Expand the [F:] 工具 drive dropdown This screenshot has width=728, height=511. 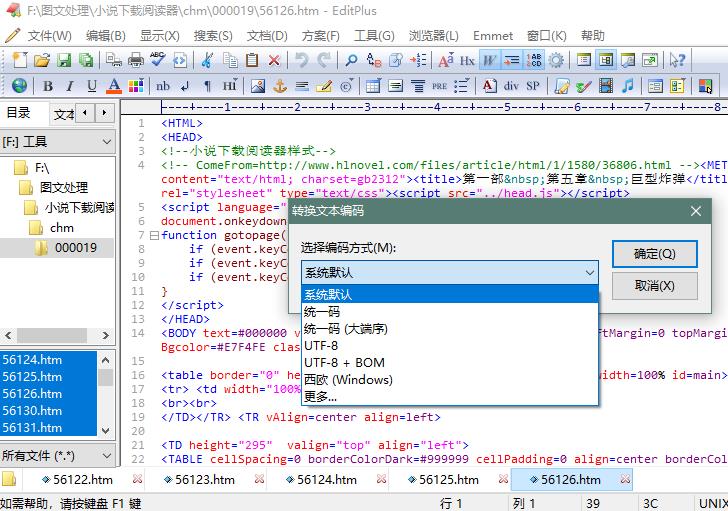(107, 142)
